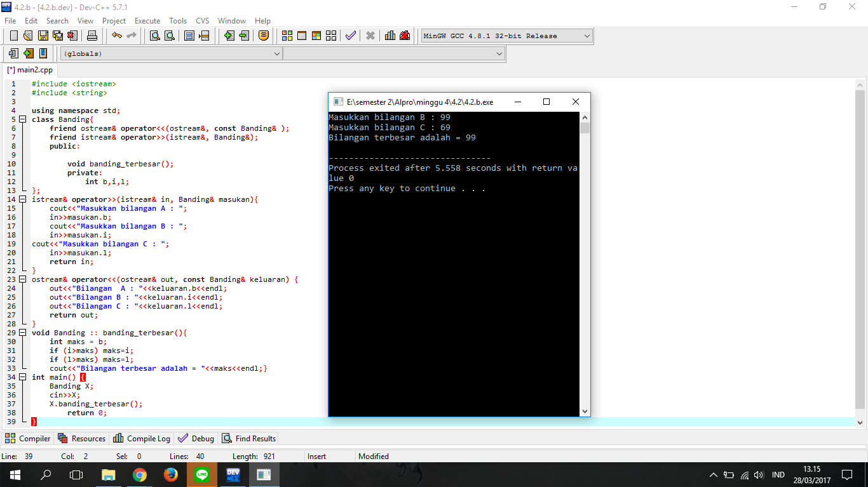Viewport: 868px width, 487px height.
Task: Select the main2.cpp editor tab
Action: [30, 70]
